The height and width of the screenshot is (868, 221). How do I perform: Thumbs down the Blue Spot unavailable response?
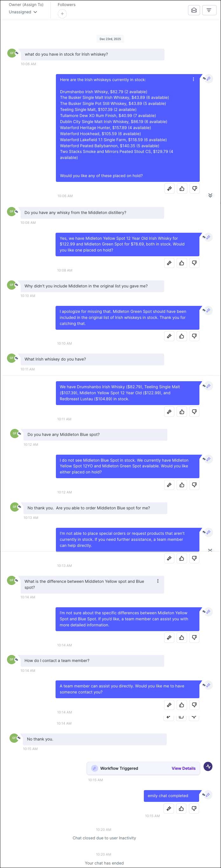(194, 485)
